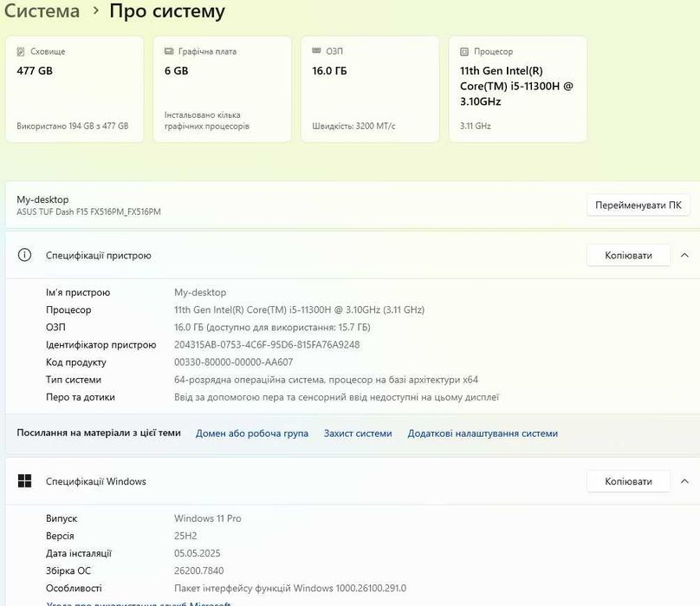Screen dimensions: 700x606
Task: Select ОЗП value '16.0 ГБ (доступно... 15.7 ГБ)'
Action: pyautogui.click(x=272, y=327)
